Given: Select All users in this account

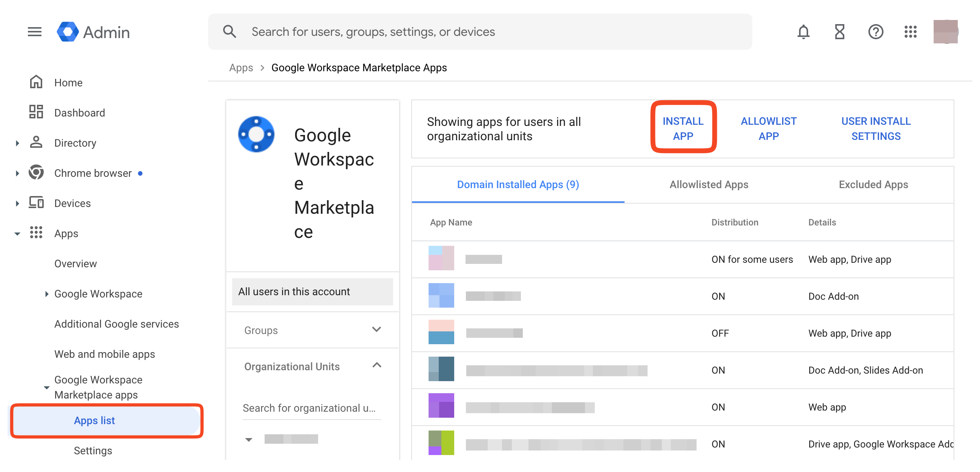Looking at the screenshot, I should 312,291.
